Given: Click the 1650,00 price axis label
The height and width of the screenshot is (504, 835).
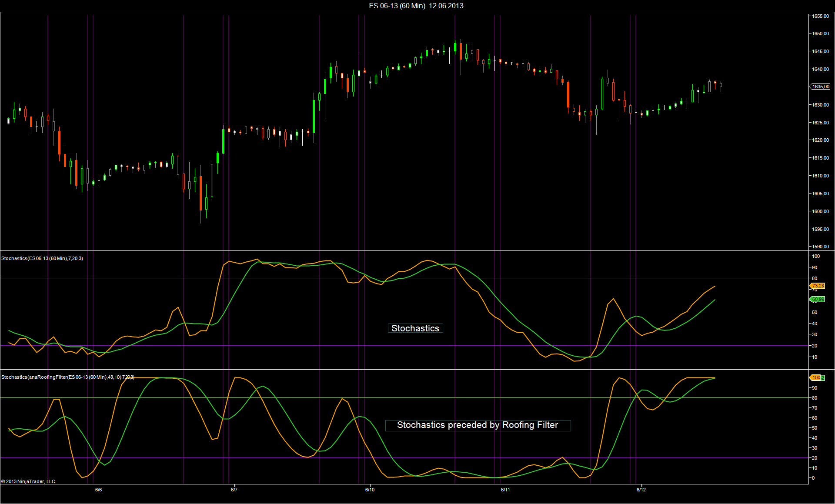Looking at the screenshot, I should click(x=820, y=33).
